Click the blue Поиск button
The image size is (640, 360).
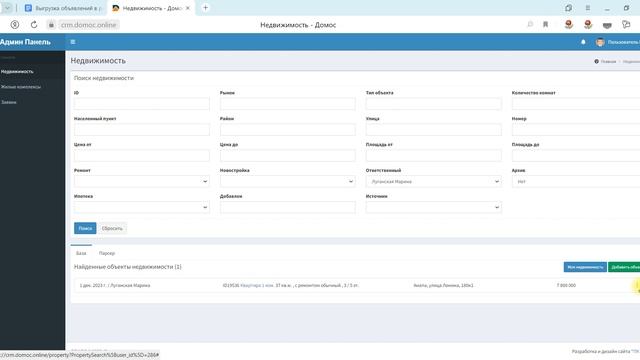85,228
